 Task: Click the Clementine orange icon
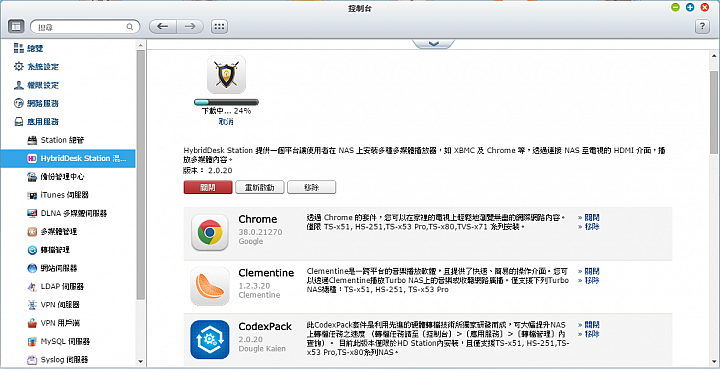(210, 286)
